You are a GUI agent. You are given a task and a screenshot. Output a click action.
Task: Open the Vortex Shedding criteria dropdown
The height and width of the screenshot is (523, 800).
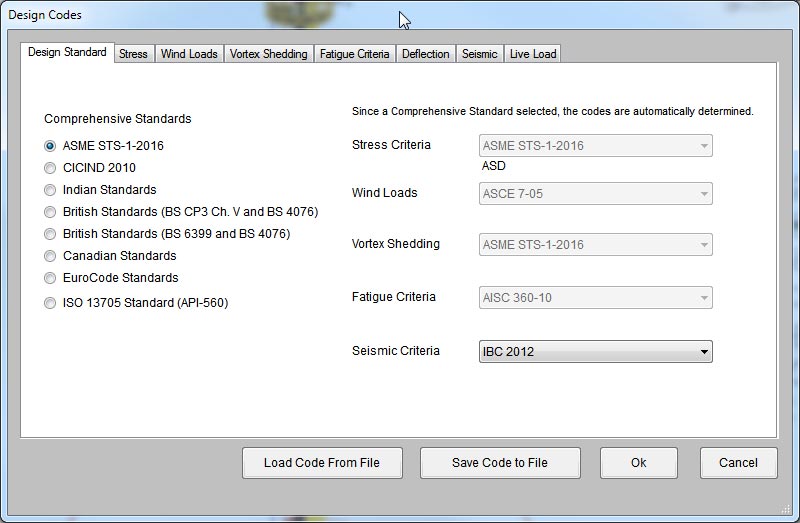coord(595,244)
